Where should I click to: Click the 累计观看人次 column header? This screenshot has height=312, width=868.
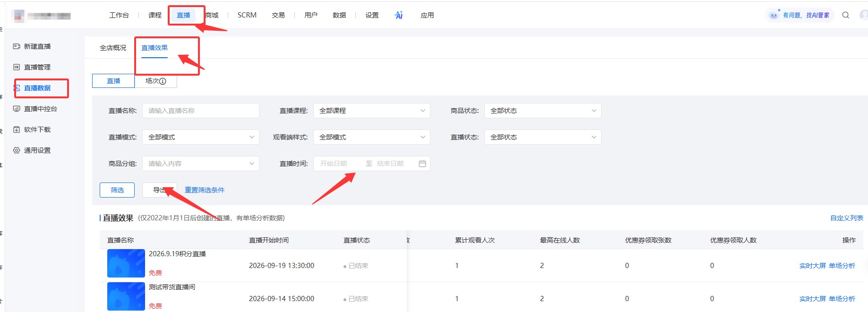475,240
